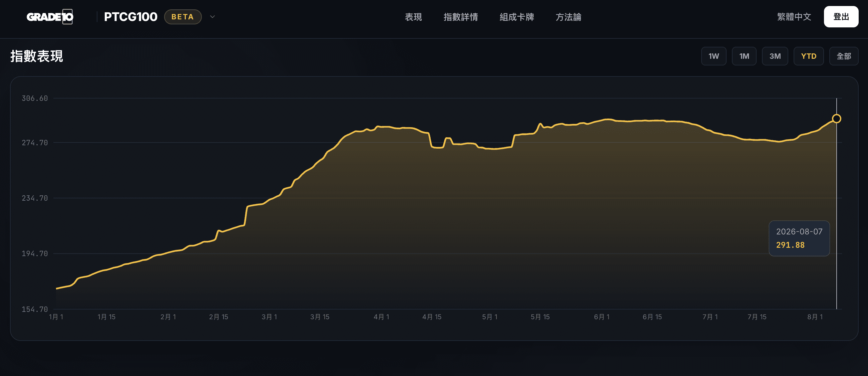Click the 154.70 y-axis label
Screen dimensions: 868x376
point(35,309)
